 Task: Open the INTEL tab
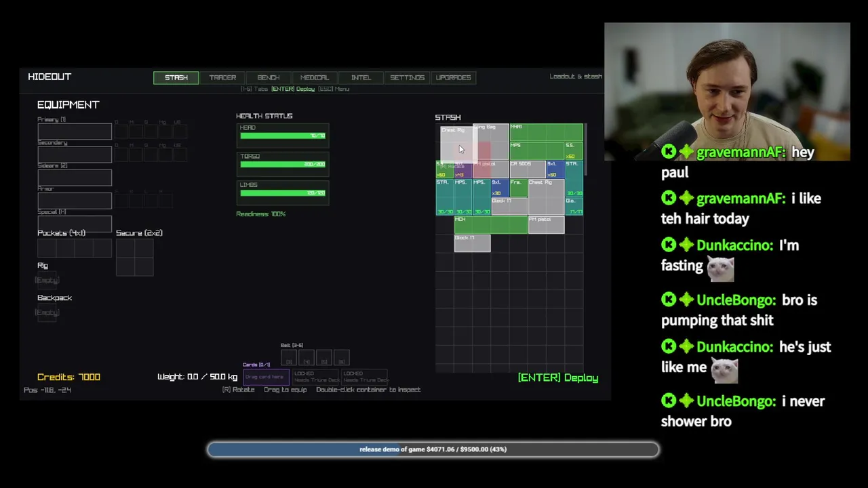click(361, 77)
